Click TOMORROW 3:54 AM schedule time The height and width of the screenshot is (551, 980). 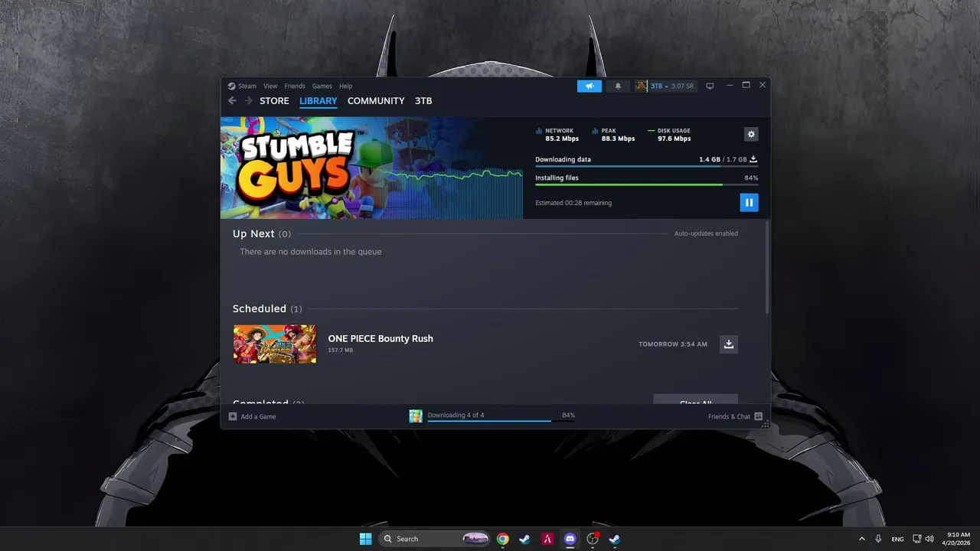click(673, 344)
